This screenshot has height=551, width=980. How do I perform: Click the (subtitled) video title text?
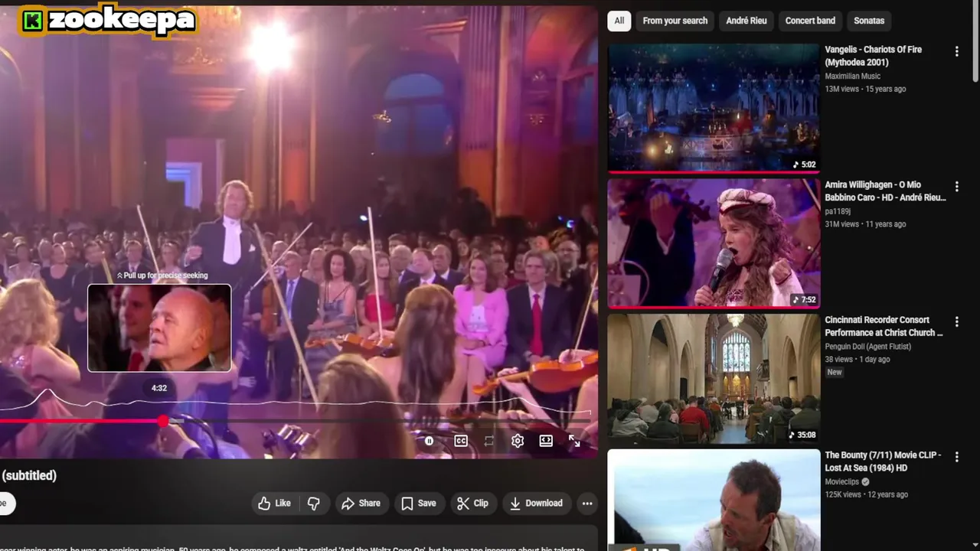[29, 475]
